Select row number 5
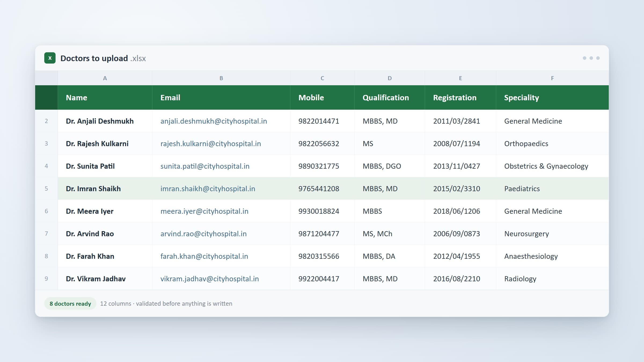This screenshot has height=362, width=644. (x=46, y=189)
